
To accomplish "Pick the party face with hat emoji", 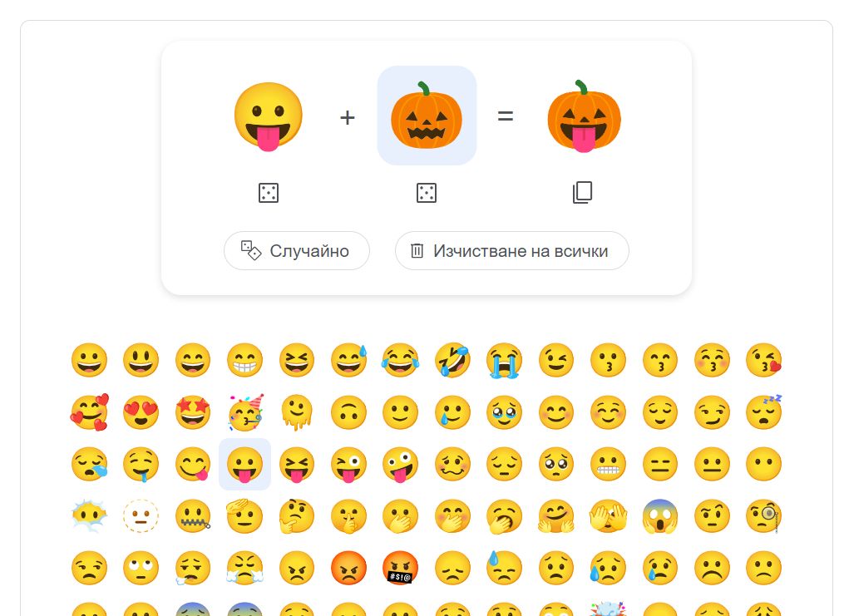I will (245, 412).
